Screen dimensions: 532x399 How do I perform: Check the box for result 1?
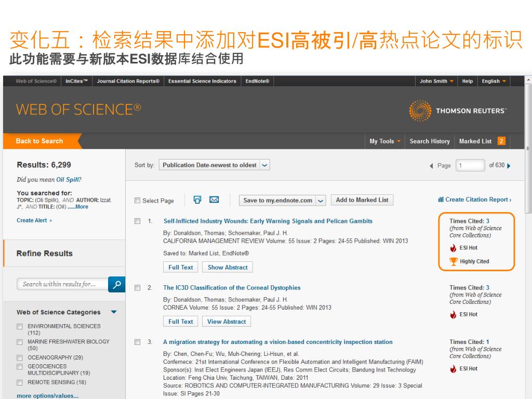click(x=137, y=221)
